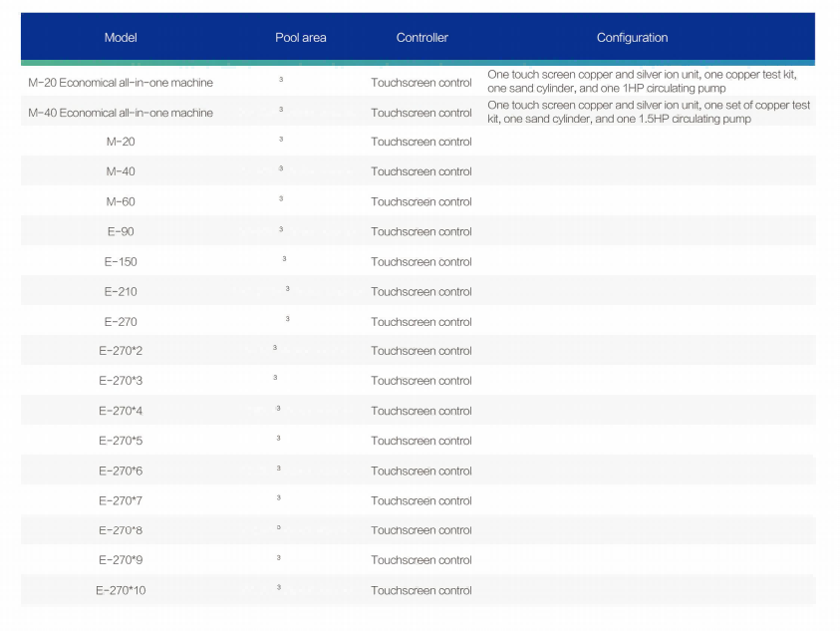Click the 1HP circulating pump configuration text
The width and height of the screenshot is (840, 631).
[642, 81]
